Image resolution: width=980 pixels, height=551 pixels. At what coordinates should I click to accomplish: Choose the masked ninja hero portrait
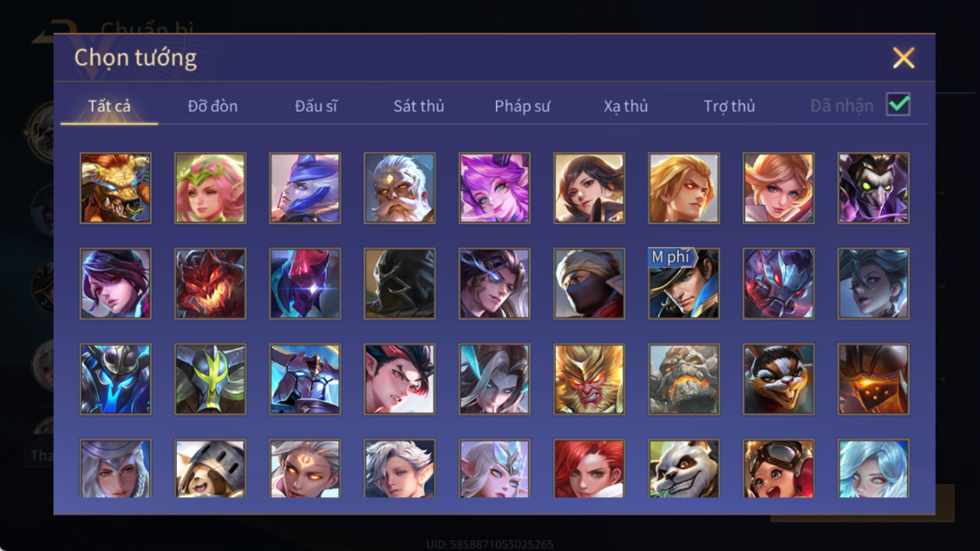[589, 284]
